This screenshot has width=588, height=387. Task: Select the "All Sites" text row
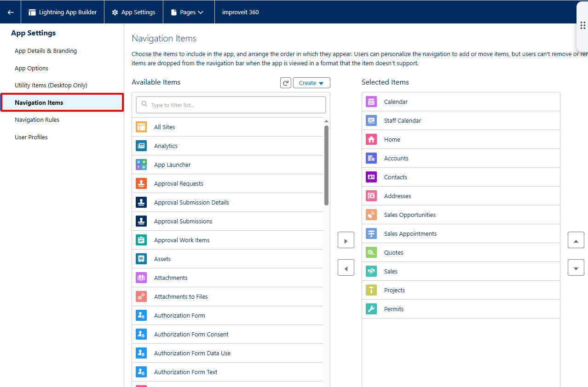pos(228,127)
